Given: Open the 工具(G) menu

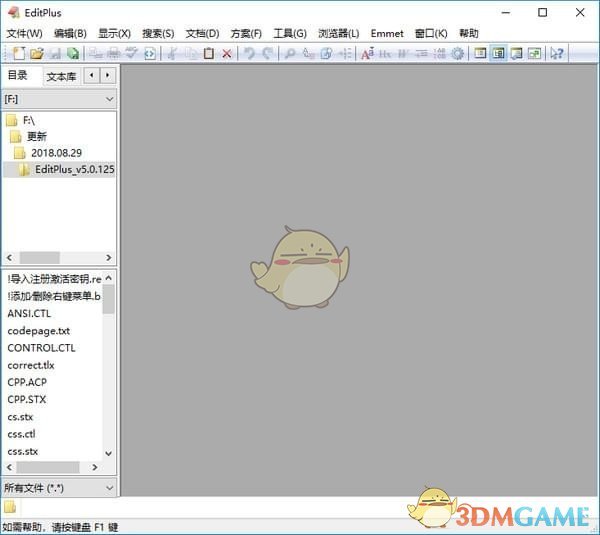Looking at the screenshot, I should 290,34.
